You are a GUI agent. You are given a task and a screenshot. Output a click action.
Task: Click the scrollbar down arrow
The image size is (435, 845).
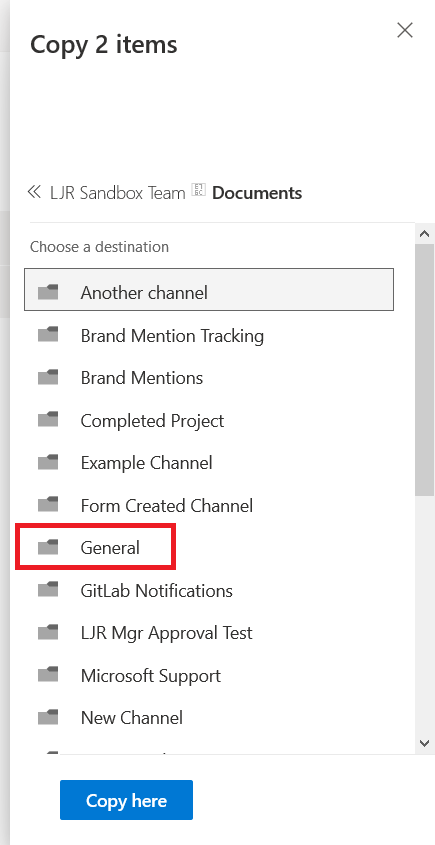(x=424, y=744)
